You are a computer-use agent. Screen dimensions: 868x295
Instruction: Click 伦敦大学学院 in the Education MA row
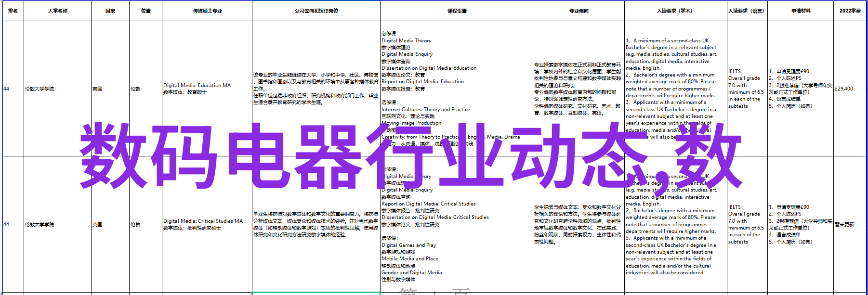(x=39, y=89)
